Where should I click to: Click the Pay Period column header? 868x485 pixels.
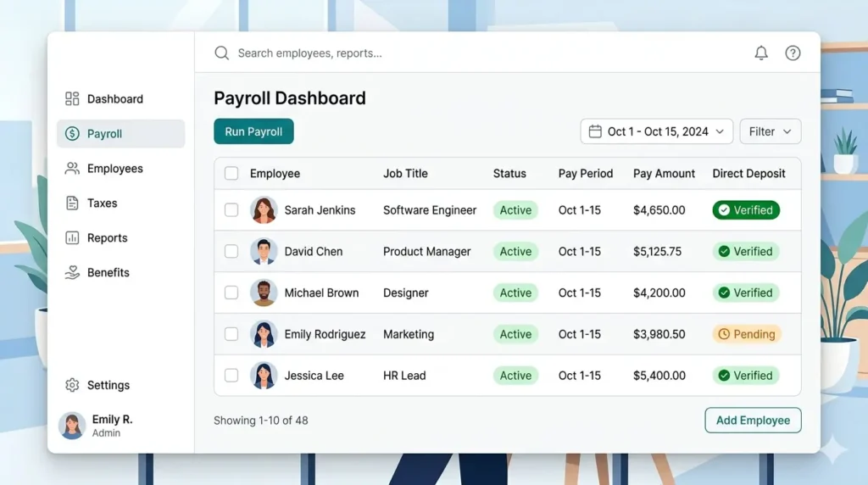585,173
